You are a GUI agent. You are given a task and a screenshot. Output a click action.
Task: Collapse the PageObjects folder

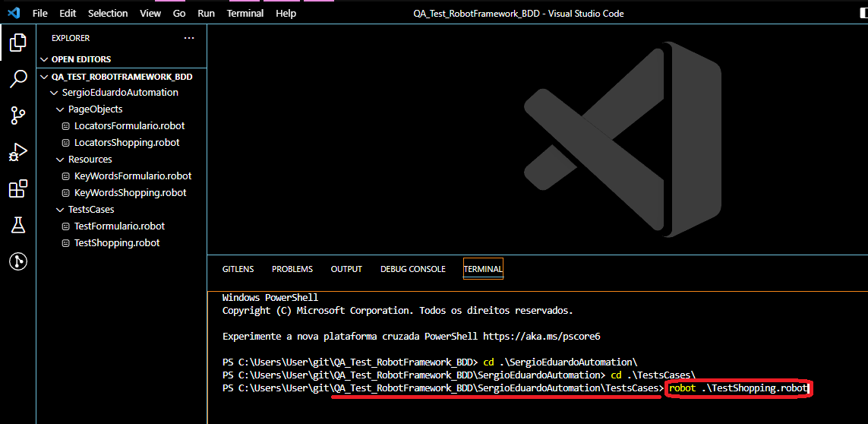point(60,109)
